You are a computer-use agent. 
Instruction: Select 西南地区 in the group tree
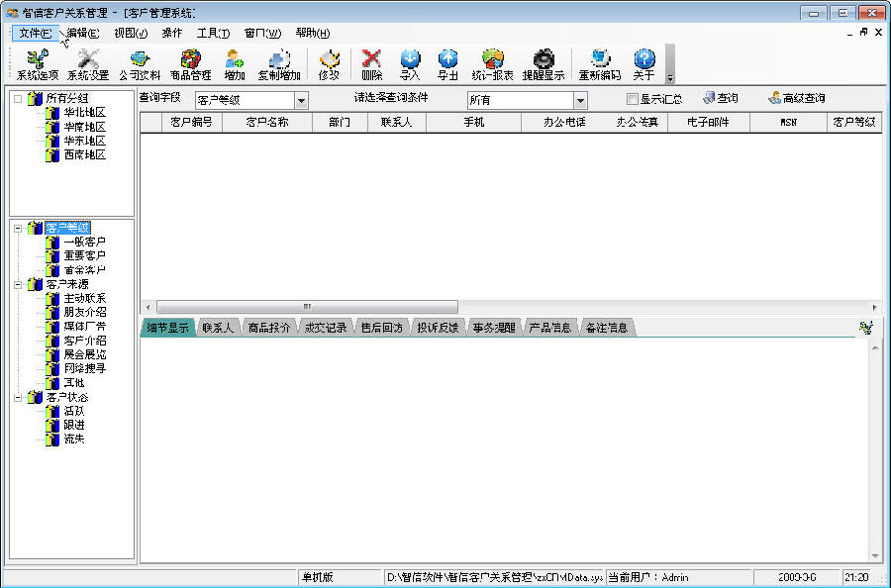[85, 154]
